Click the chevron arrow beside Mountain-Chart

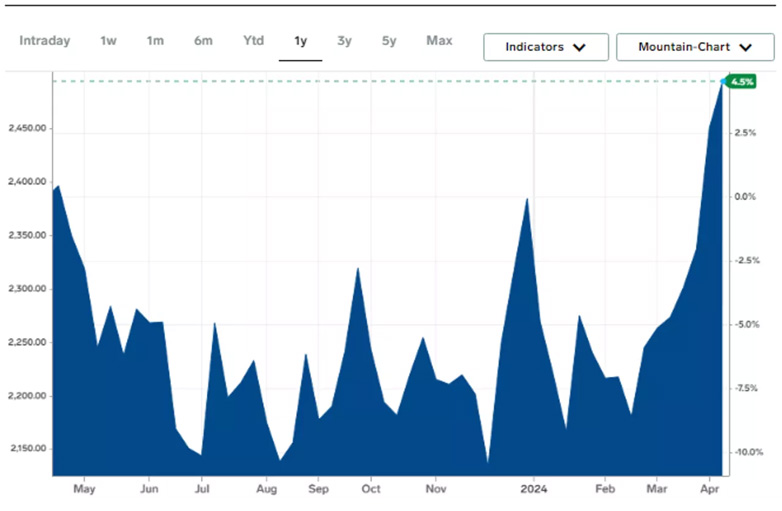point(744,47)
